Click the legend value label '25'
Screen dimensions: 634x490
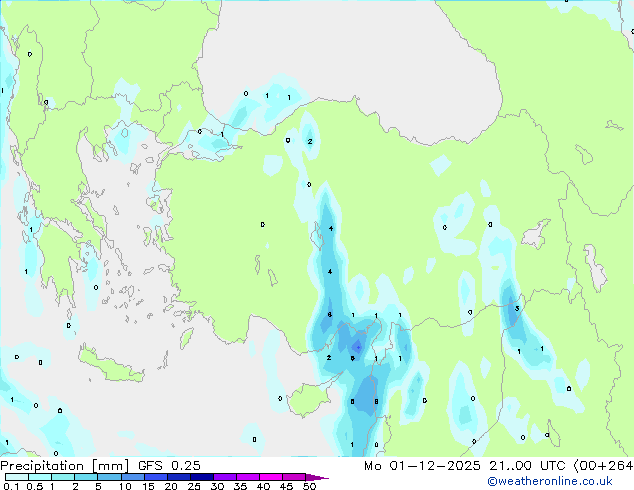point(194,486)
